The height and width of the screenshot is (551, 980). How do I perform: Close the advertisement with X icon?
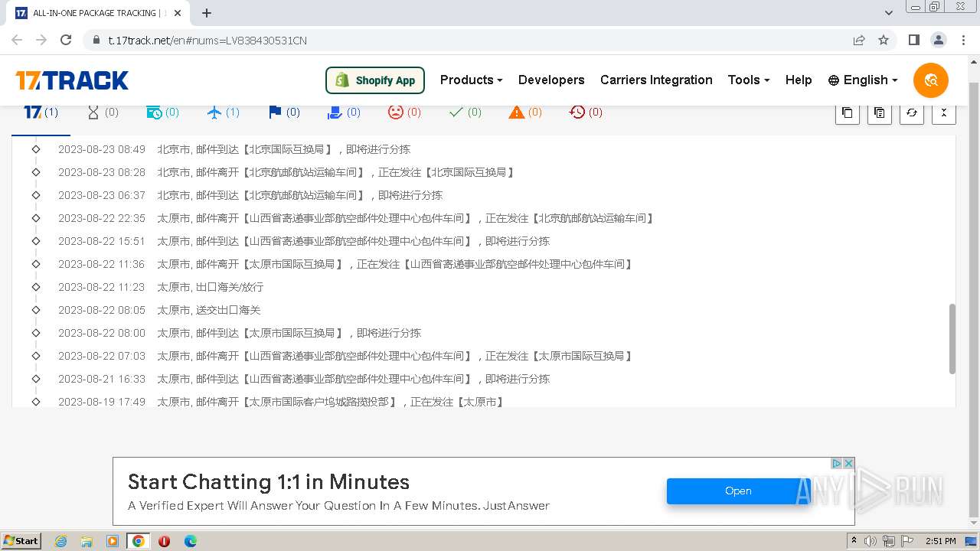(x=848, y=464)
